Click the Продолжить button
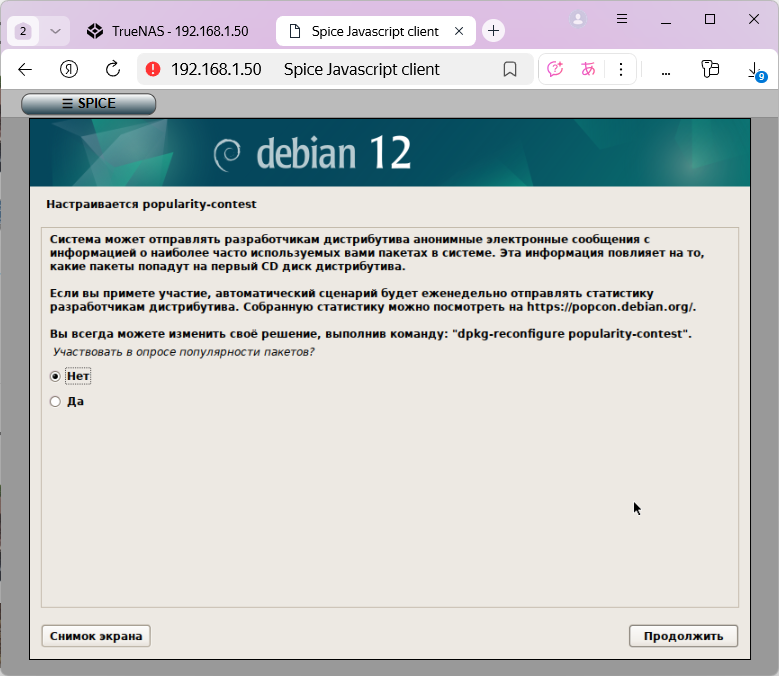779x676 pixels. tap(683, 636)
